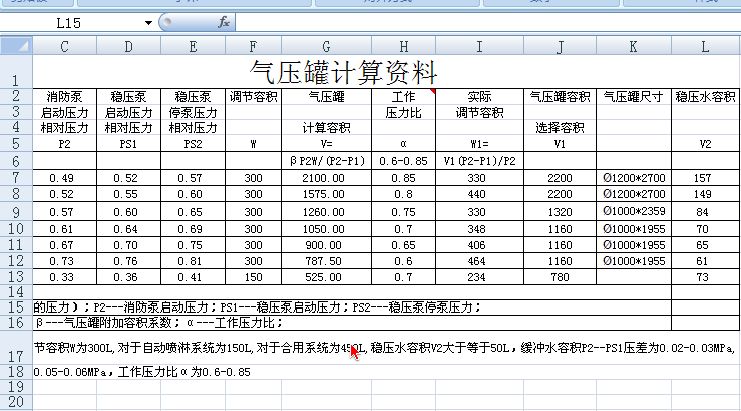
Task: Click the V1(P2-P1)/P2 formula text cell
Action: click(479, 160)
